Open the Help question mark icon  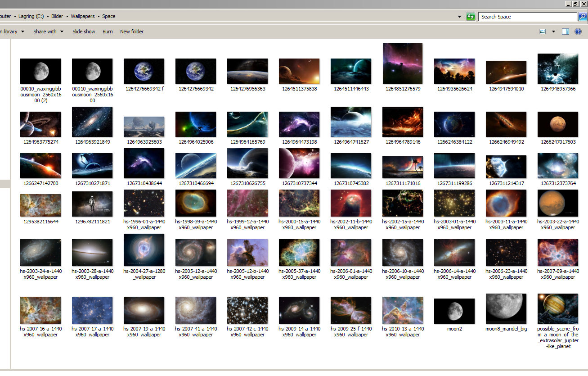coord(578,32)
